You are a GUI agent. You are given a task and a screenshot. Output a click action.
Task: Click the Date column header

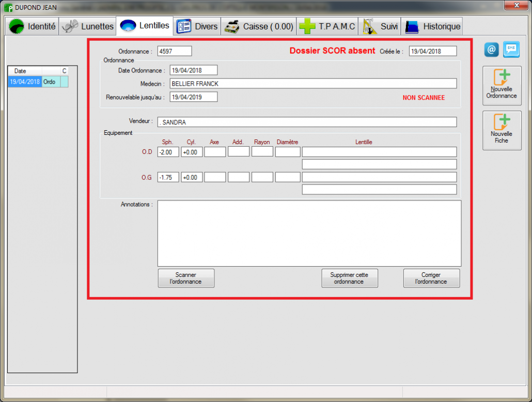click(x=25, y=71)
